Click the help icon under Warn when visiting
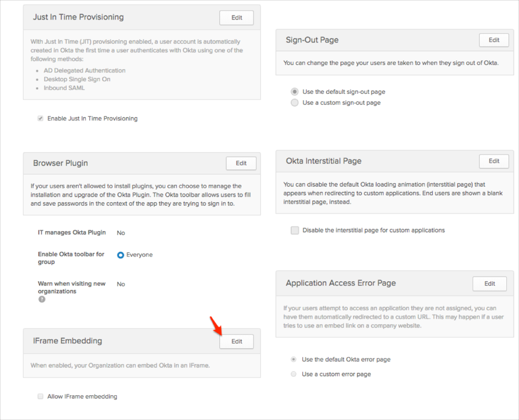Viewport: 519px width, 420px height. click(42, 300)
